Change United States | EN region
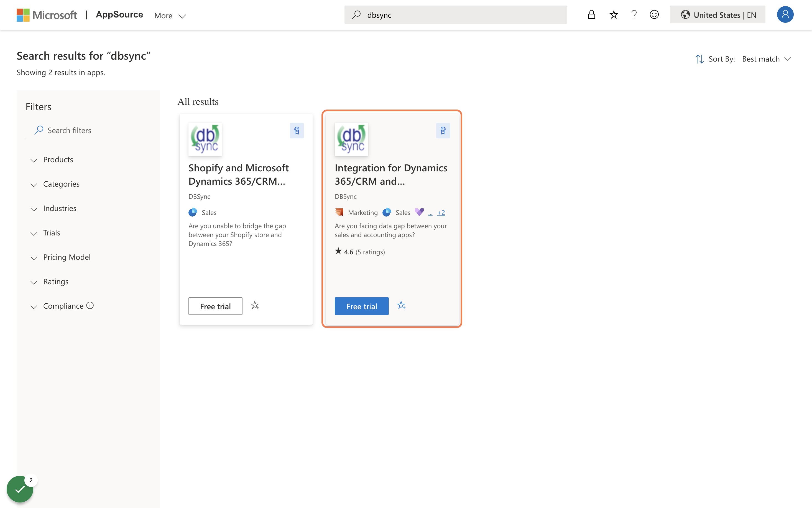The height and width of the screenshot is (508, 812). point(717,15)
